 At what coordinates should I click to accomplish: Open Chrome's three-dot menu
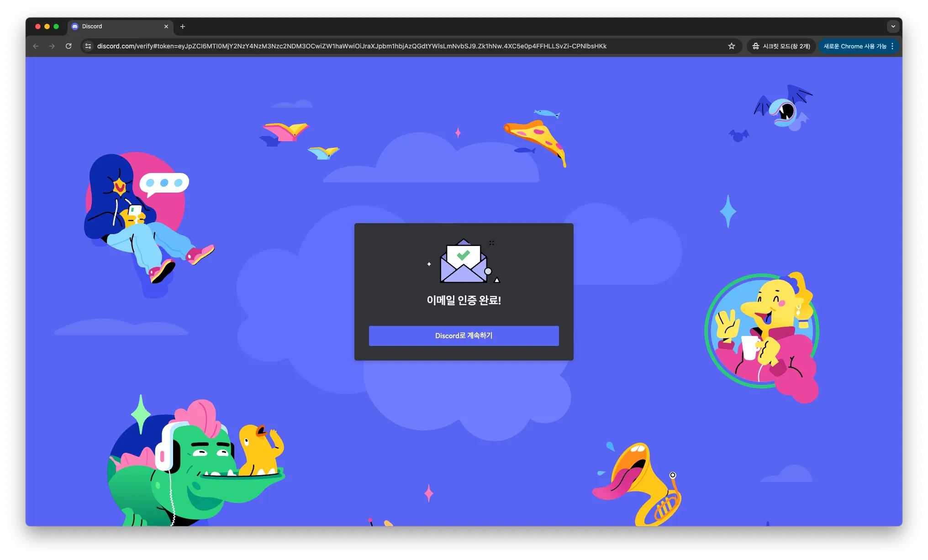pos(892,46)
